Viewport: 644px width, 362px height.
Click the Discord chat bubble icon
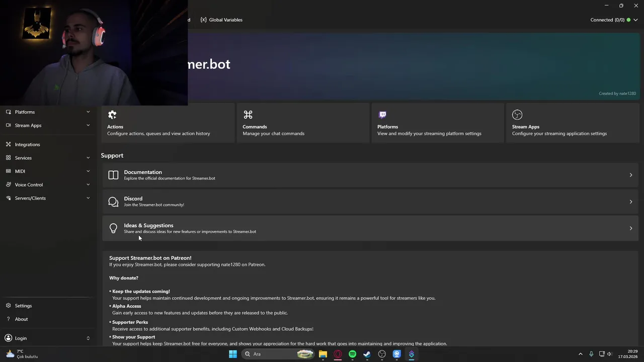(113, 202)
